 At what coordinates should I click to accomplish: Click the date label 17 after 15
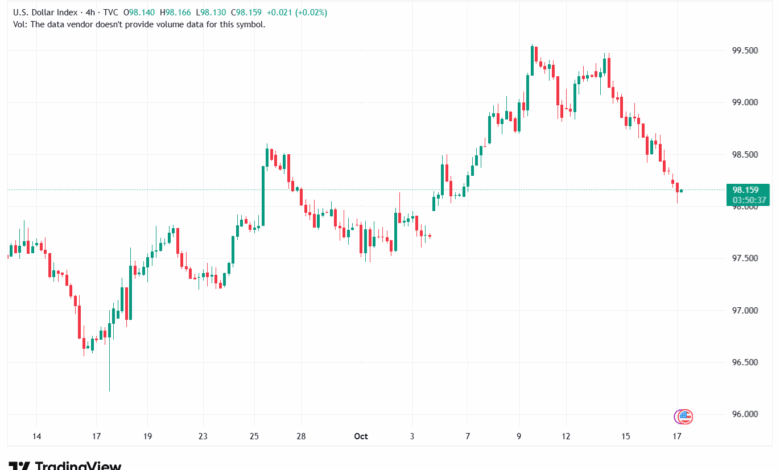pos(677,436)
